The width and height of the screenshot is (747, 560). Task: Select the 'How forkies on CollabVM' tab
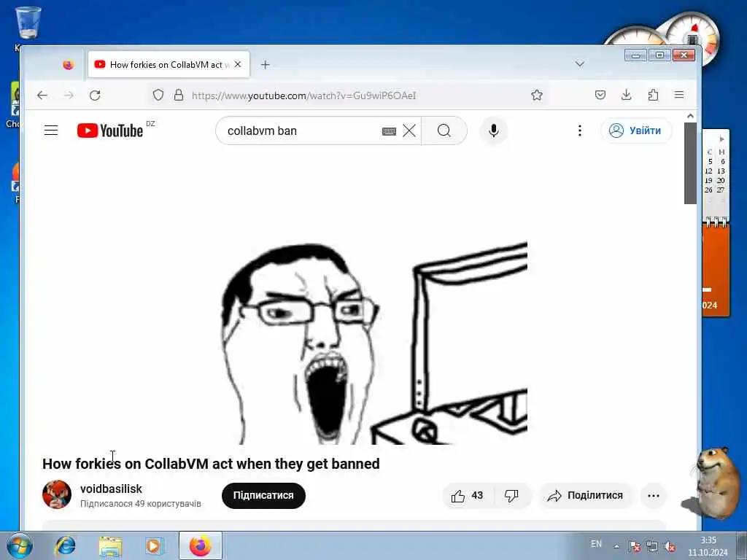(169, 64)
